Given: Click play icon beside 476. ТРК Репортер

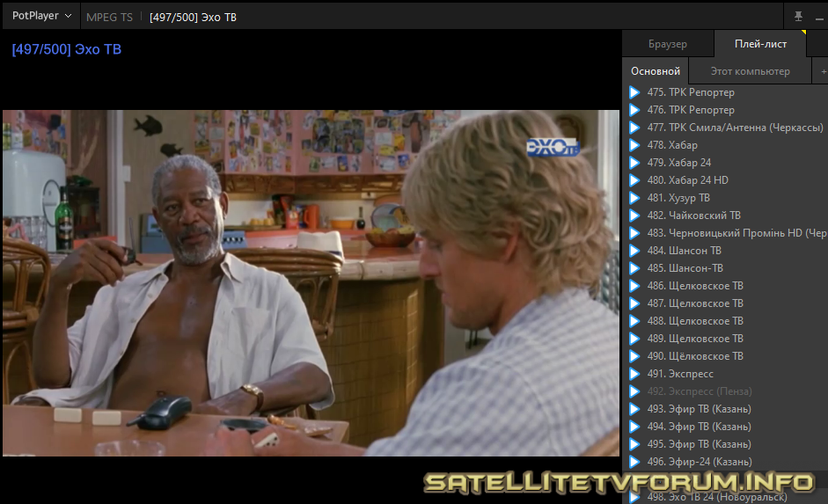Looking at the screenshot, I should click(x=634, y=110).
